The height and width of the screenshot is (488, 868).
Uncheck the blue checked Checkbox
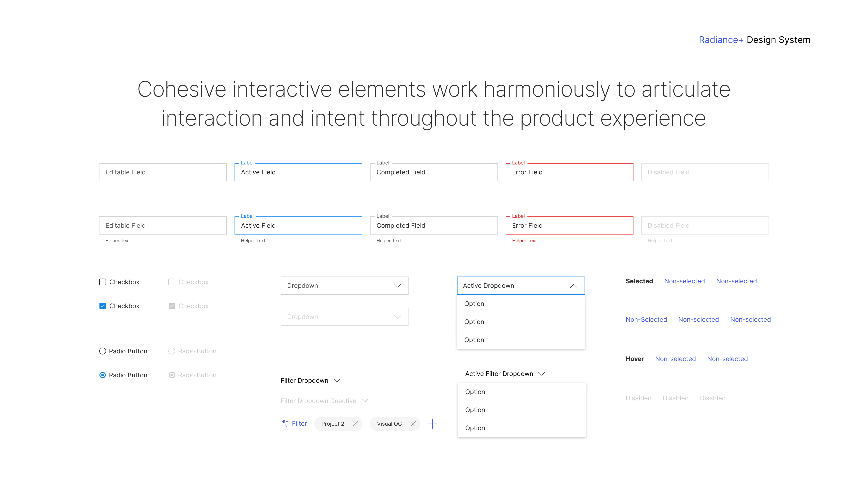[102, 306]
